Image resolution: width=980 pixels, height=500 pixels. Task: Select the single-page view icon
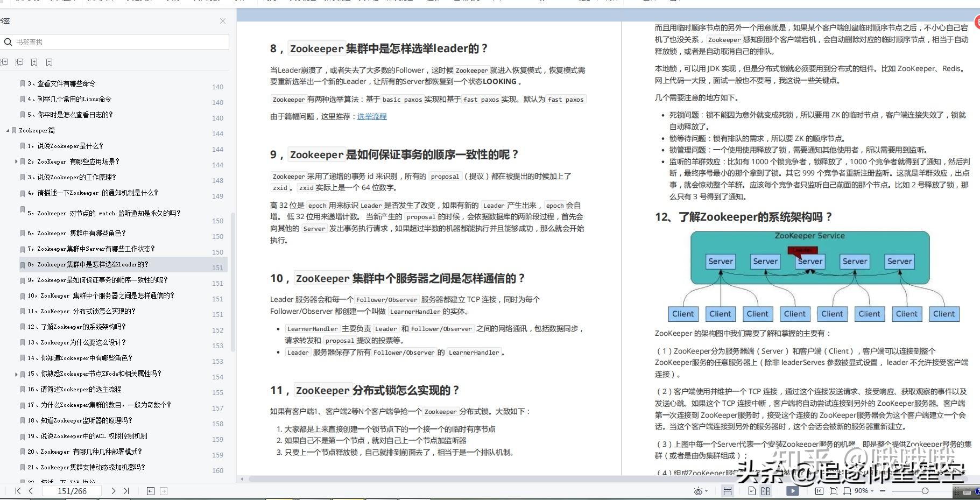[752, 491]
